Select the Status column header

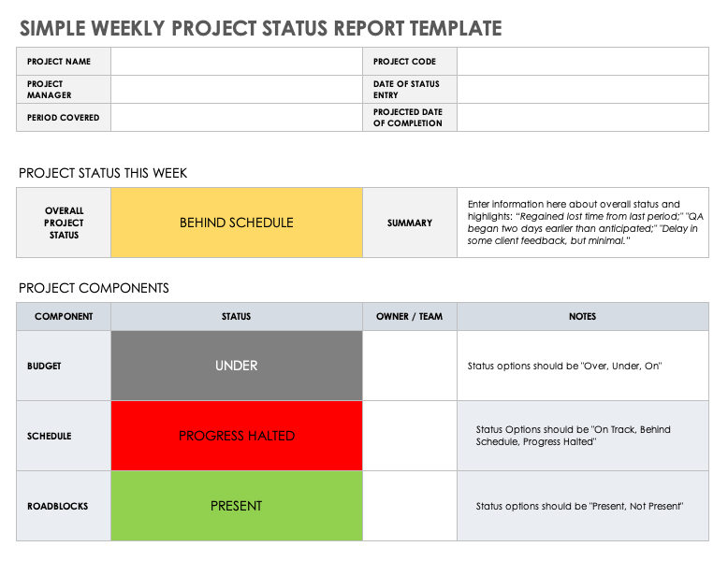click(236, 317)
